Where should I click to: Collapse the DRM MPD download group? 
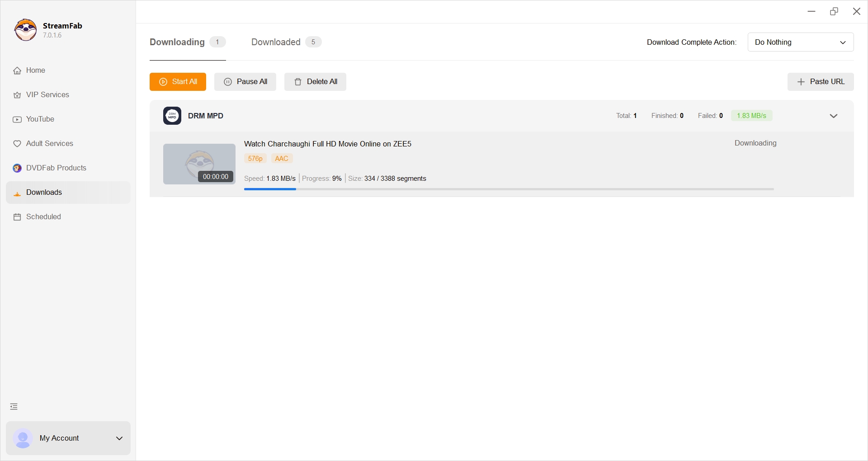click(834, 116)
